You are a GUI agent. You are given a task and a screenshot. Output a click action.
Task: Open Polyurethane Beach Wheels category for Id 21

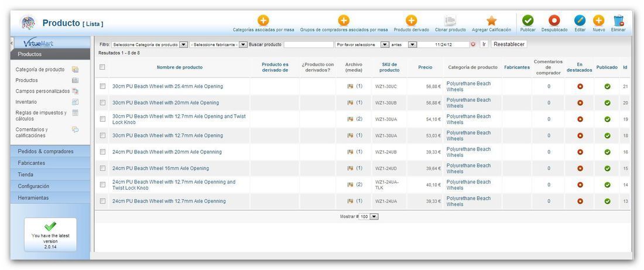pyautogui.click(x=468, y=86)
